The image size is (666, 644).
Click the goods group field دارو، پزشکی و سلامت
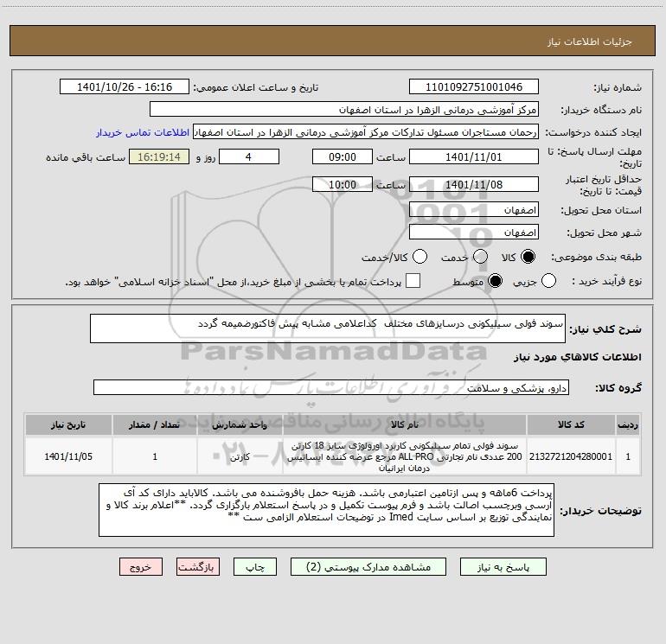click(x=331, y=387)
